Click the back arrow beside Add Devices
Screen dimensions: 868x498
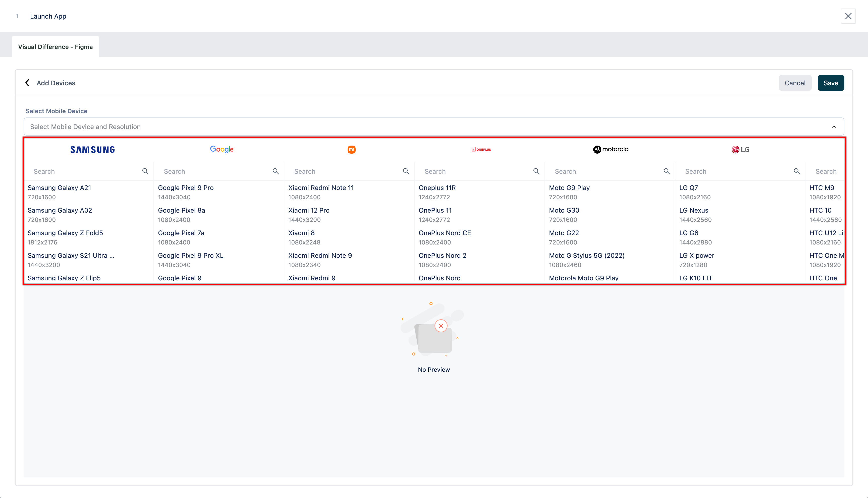pos(27,83)
